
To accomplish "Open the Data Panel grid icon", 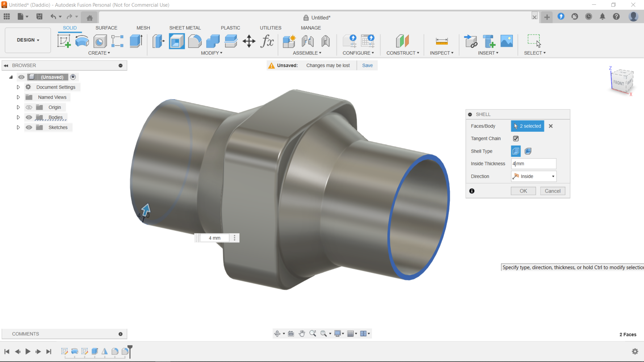I will click(x=7, y=17).
